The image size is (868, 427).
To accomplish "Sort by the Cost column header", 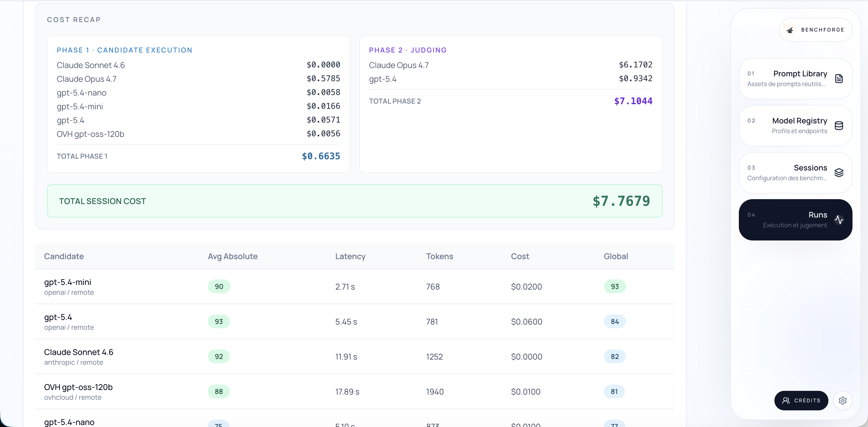I will (520, 256).
